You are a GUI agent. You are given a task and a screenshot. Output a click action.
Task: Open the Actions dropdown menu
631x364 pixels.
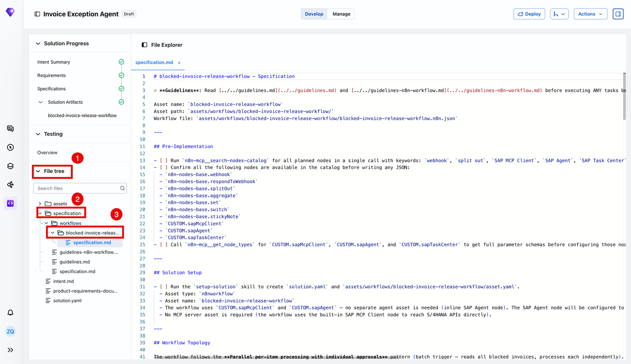[590, 14]
